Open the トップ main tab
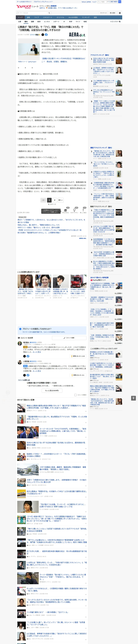This screenshot has width=138, height=644. tap(20, 17)
